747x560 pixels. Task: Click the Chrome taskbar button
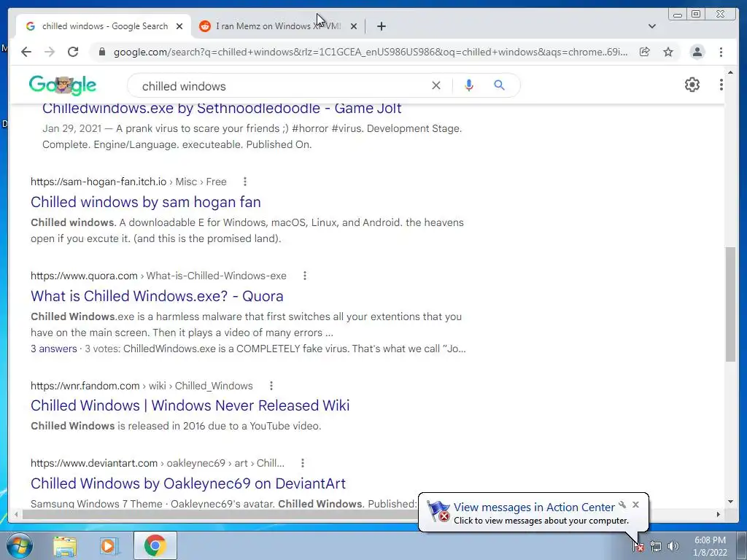(x=155, y=545)
